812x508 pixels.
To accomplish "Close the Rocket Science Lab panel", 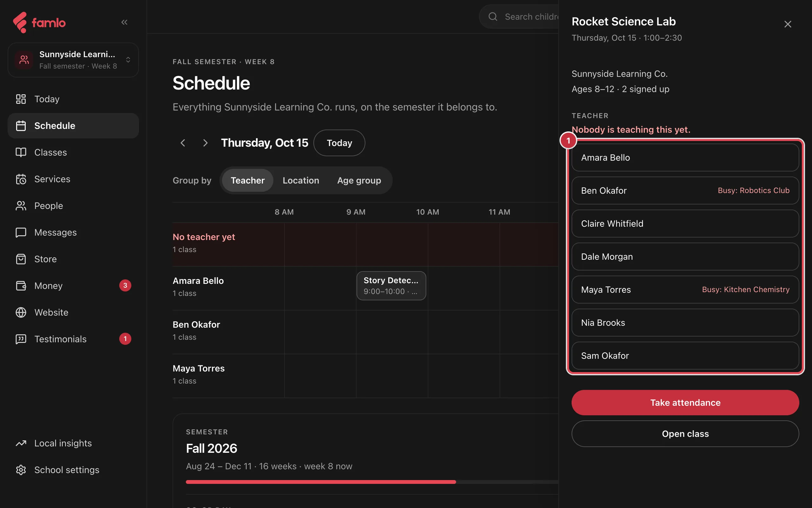I will [788, 24].
